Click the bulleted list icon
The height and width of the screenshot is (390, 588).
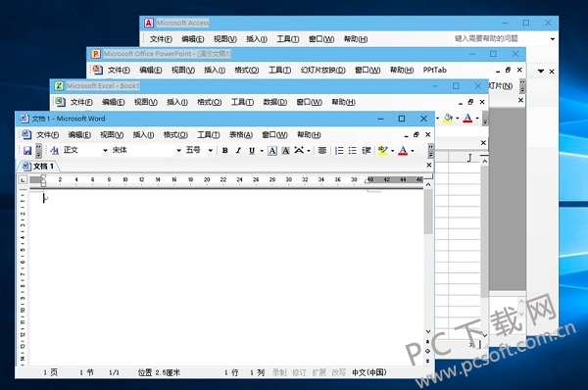point(353,150)
